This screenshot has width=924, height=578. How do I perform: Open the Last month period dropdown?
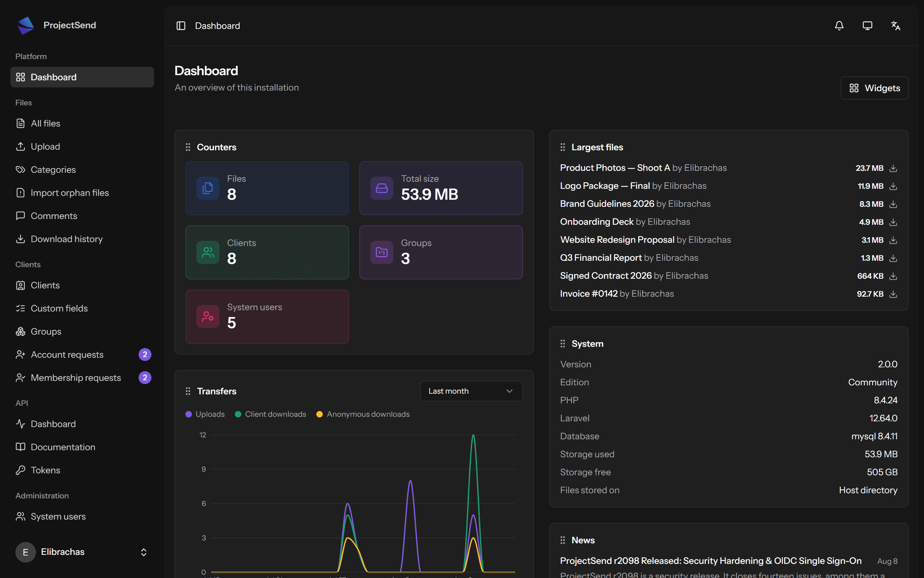(471, 391)
